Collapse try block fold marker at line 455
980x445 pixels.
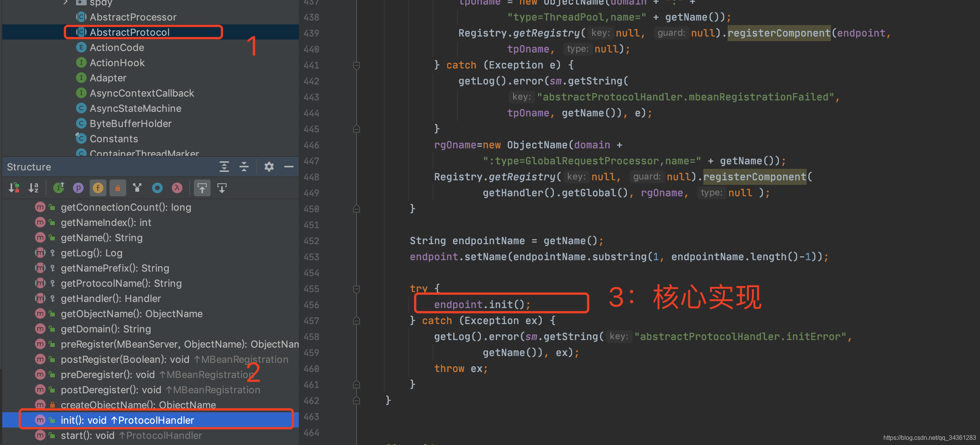click(x=357, y=289)
